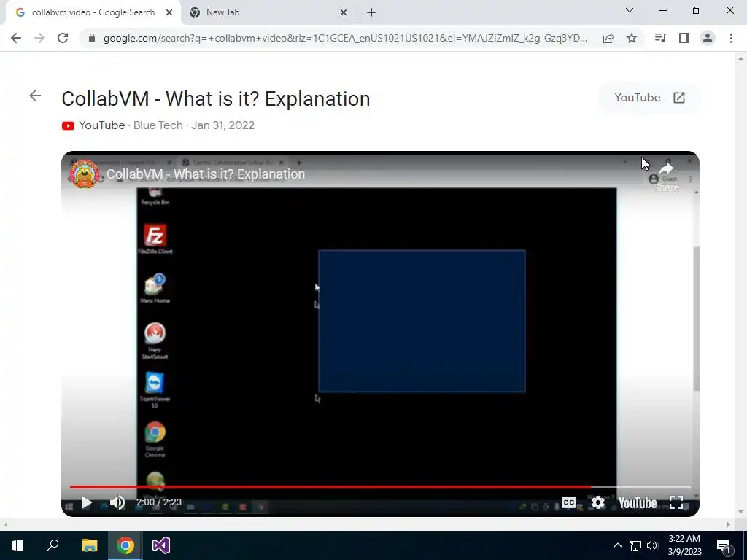
Task: Click the 2:00 / 2:23 time display
Action: click(158, 502)
